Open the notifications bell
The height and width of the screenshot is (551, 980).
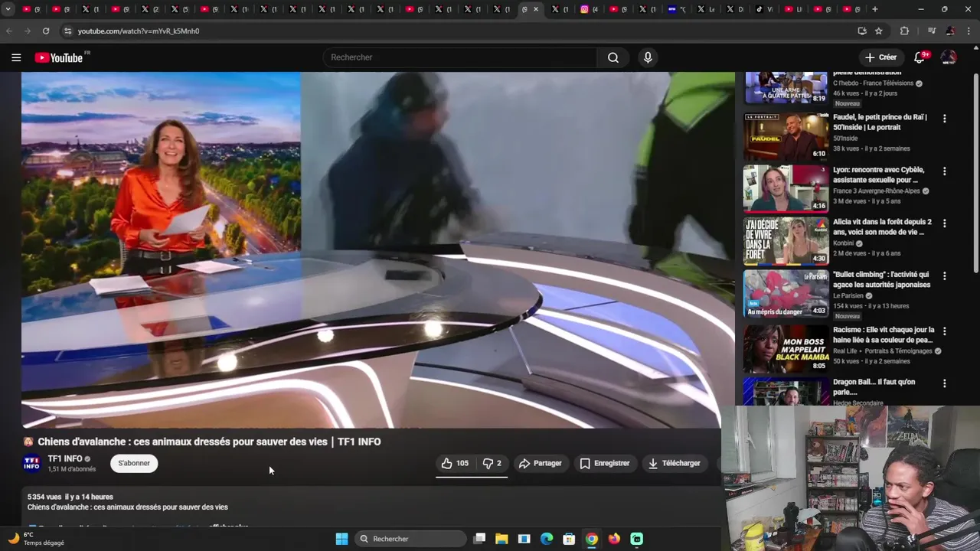coord(920,57)
